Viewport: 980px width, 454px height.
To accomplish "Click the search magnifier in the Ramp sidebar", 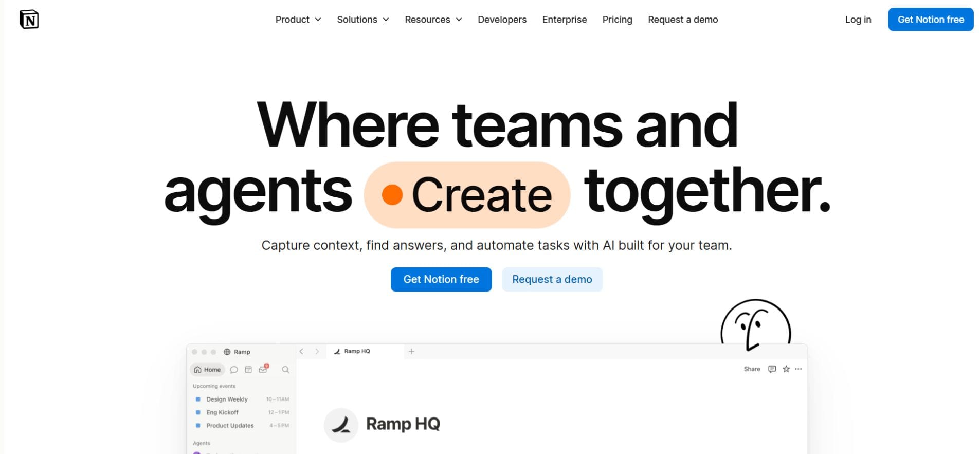I will click(285, 370).
